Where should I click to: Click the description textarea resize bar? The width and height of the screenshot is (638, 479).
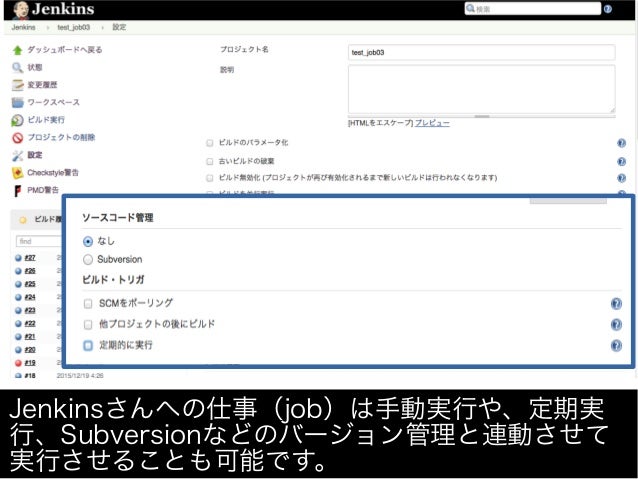pos(482,116)
